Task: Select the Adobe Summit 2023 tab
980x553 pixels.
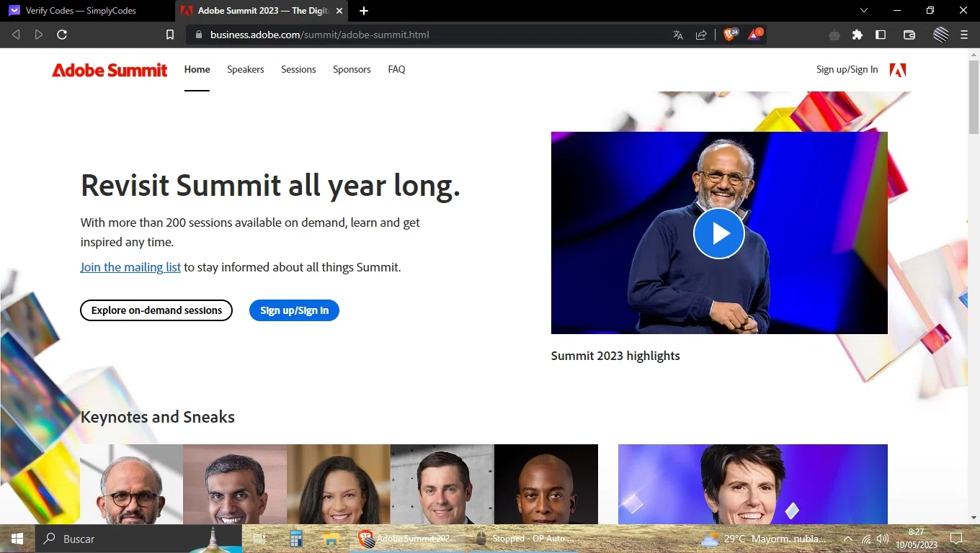Action: tap(262, 11)
